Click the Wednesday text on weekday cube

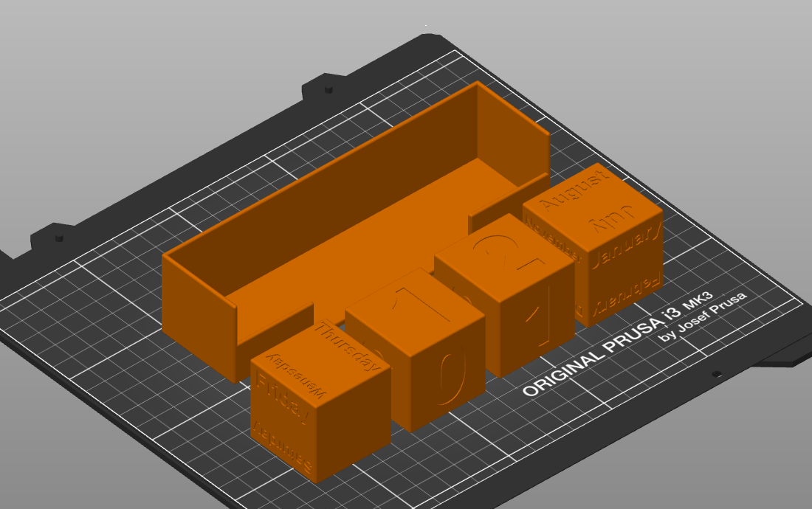coord(297,375)
